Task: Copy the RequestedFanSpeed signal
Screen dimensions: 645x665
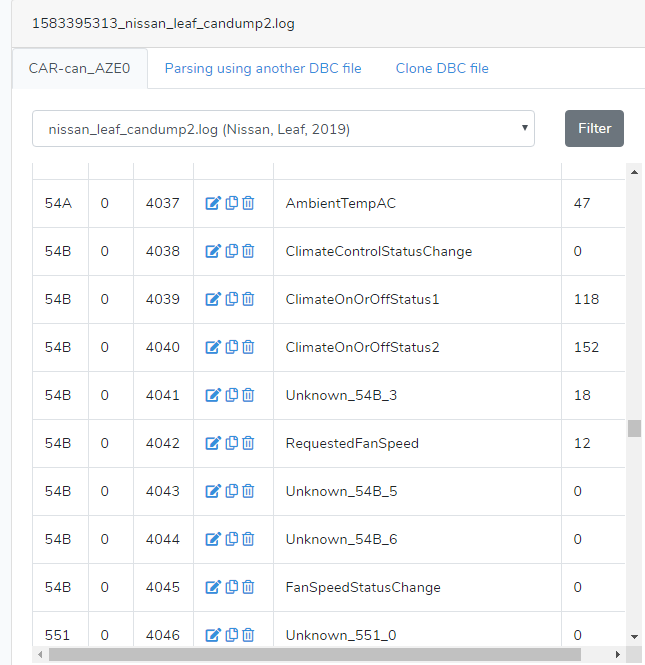Action: point(231,443)
